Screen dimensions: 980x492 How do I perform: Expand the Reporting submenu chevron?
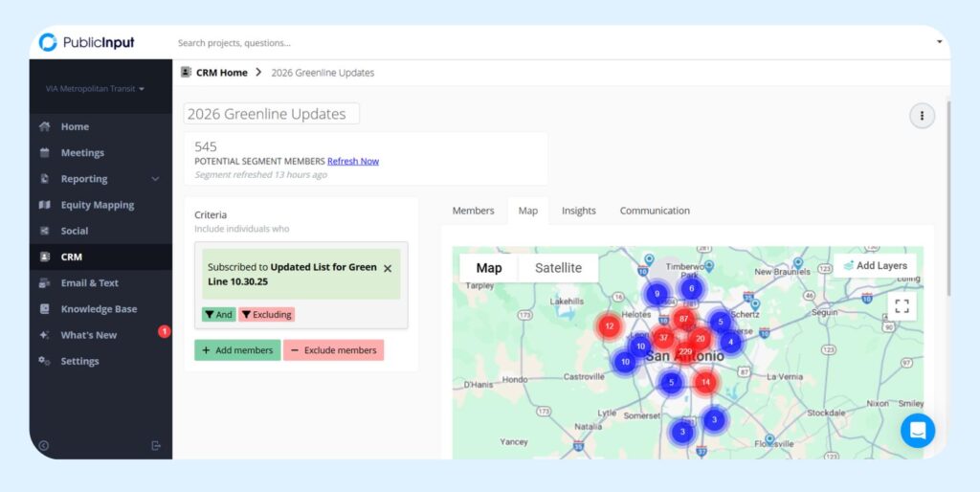pyautogui.click(x=155, y=179)
